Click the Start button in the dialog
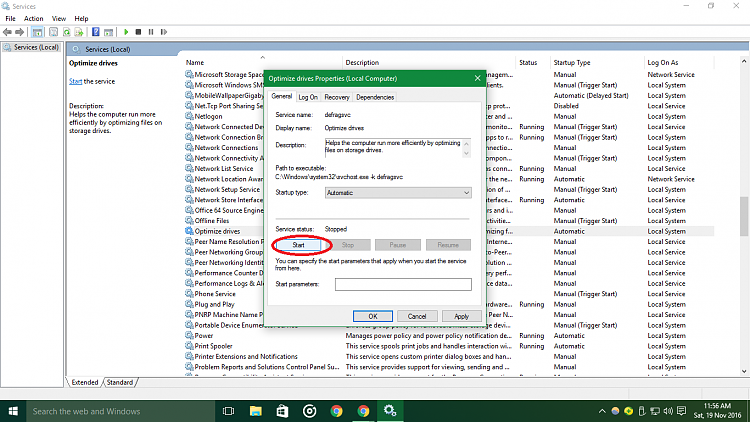Screen dimensions: 750x422 (x=298, y=245)
